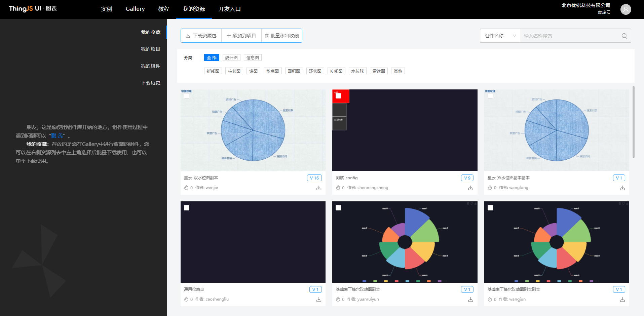The image size is (644, 316).
Task: Click the flame icon on wanglong's card
Action: click(x=490, y=188)
